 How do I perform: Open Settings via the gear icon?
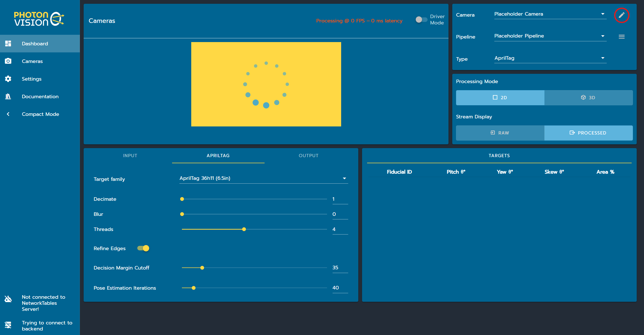(8, 79)
